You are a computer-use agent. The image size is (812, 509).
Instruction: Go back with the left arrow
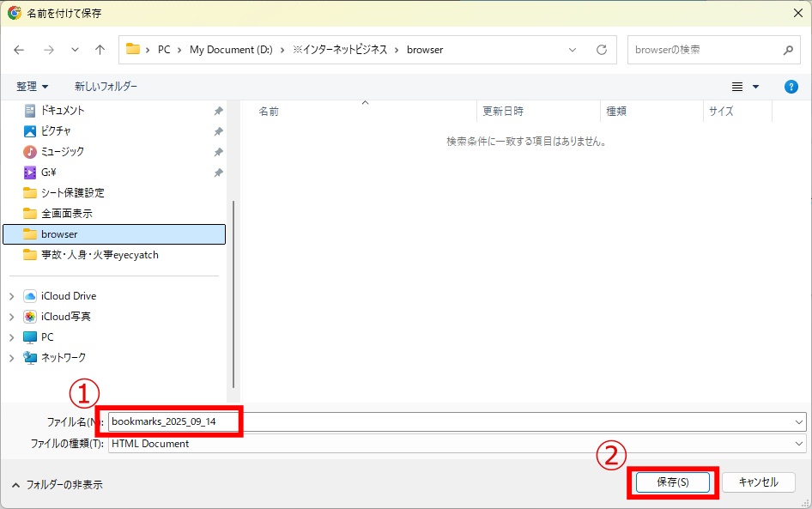(x=19, y=50)
